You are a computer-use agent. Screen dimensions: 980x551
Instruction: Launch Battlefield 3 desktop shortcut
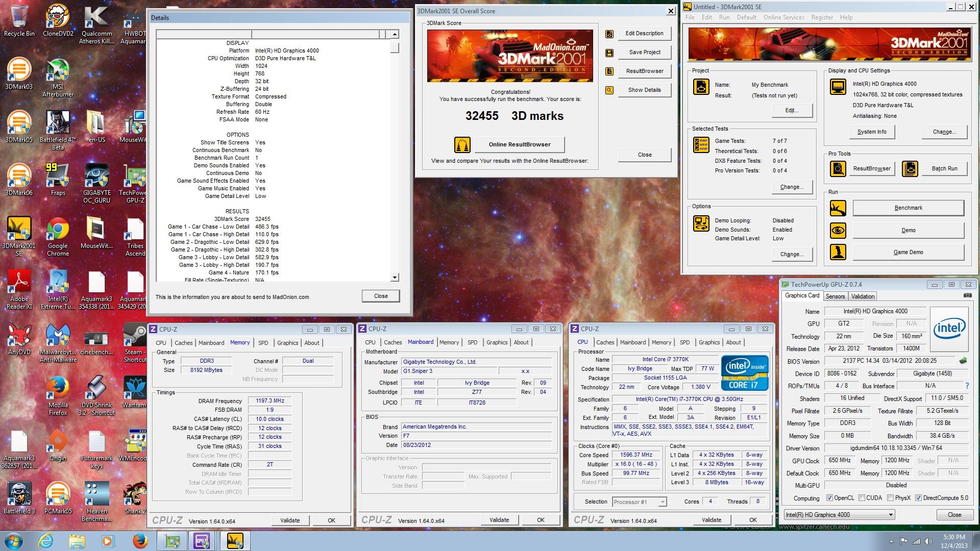[19, 498]
